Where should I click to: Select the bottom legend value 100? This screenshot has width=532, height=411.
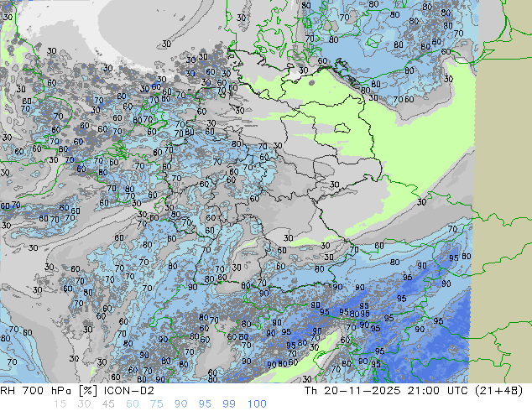[x=257, y=404]
